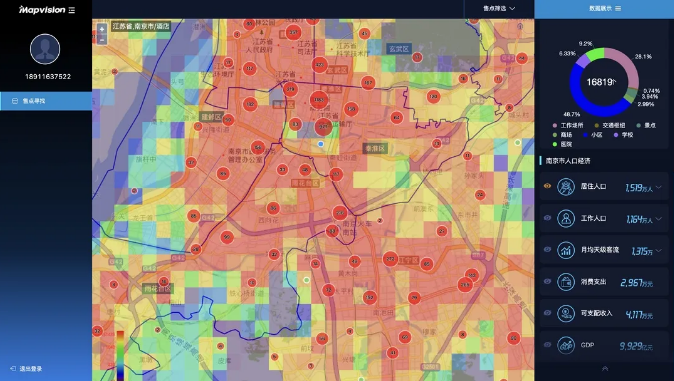
Task: Toggle the eye icon for 居住人口
Action: point(547,186)
